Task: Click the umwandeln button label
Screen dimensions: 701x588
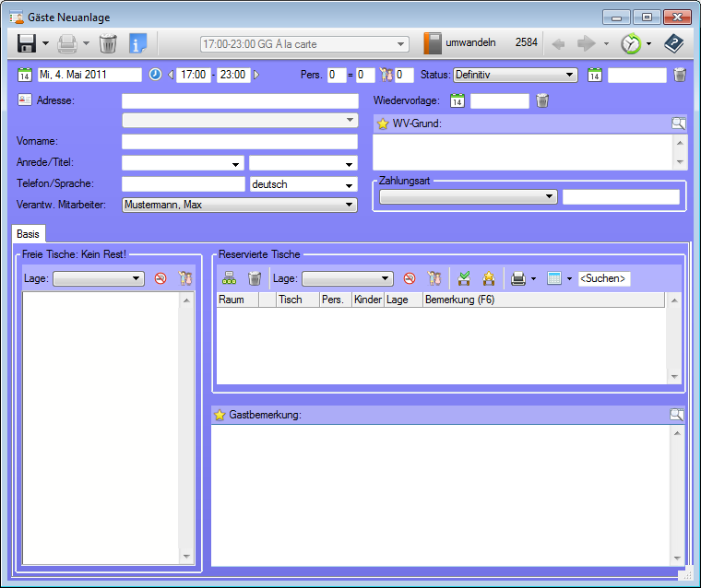Action: click(470, 42)
